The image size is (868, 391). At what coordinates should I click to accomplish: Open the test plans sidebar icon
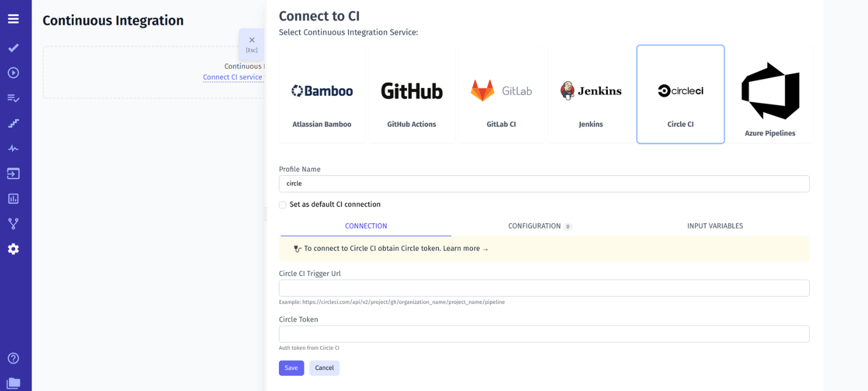pyautogui.click(x=13, y=98)
